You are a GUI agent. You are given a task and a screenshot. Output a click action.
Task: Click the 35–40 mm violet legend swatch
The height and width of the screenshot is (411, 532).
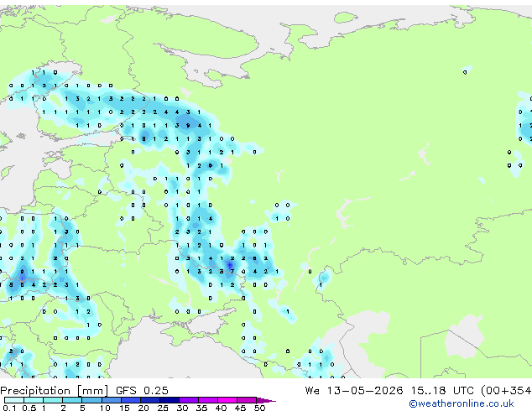[208, 400]
